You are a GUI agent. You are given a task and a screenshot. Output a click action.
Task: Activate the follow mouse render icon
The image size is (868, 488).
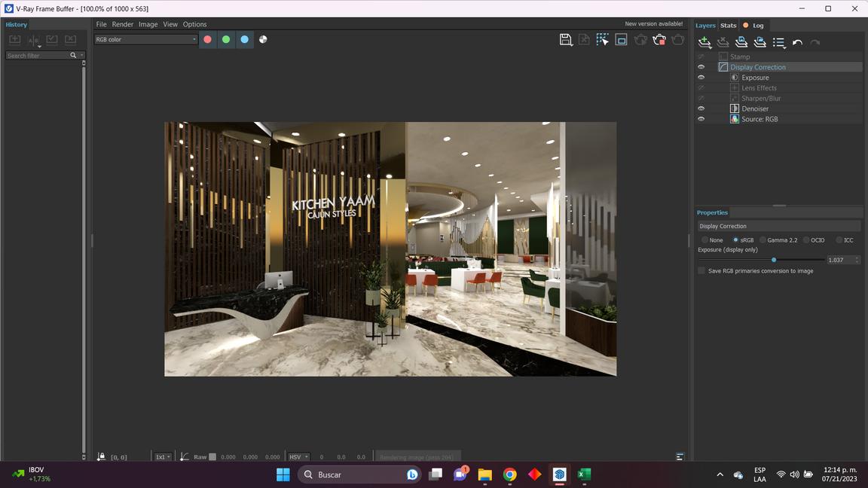[x=602, y=40]
